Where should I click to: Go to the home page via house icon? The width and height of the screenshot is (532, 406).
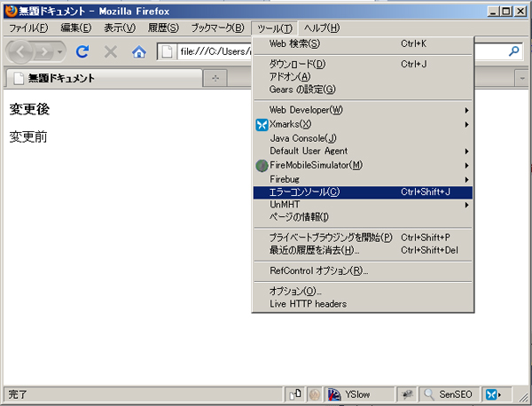[139, 52]
